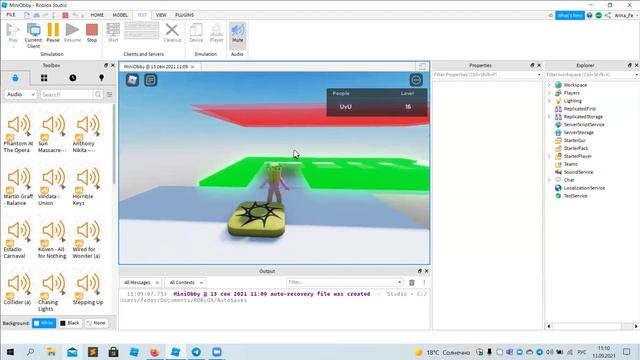
Task: Select the Horrible Keys audio asset
Action: (87, 187)
